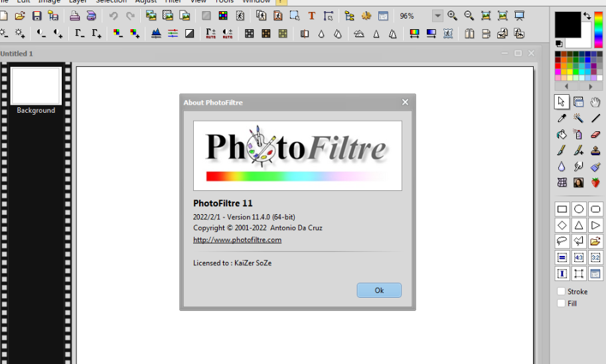This screenshot has width=606, height=364.
Task: Open the Adjust menu
Action: point(146,1)
